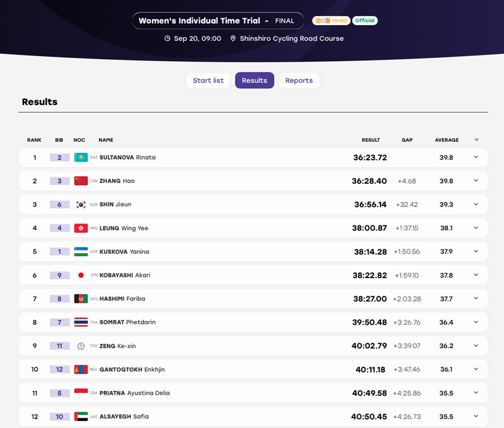The image size is (504, 428).
Task: Expand Somrat Phetdarin's result row
Action: pos(476,322)
